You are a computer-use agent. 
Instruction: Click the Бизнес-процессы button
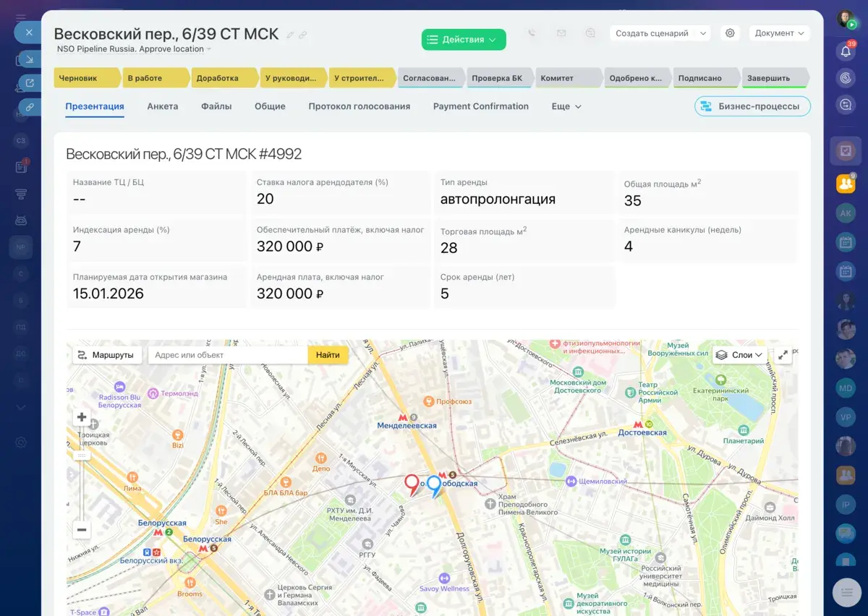click(x=752, y=106)
